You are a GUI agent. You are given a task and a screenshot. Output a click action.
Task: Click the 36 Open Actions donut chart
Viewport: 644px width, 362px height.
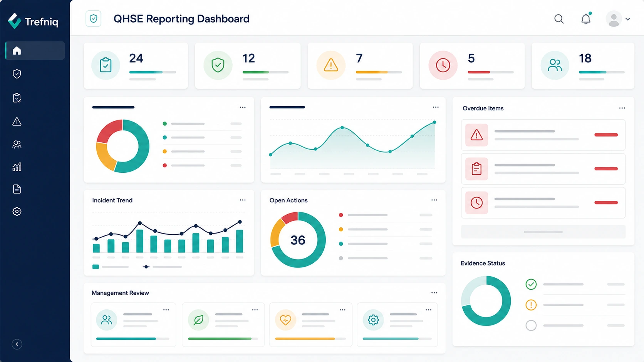coord(298,240)
